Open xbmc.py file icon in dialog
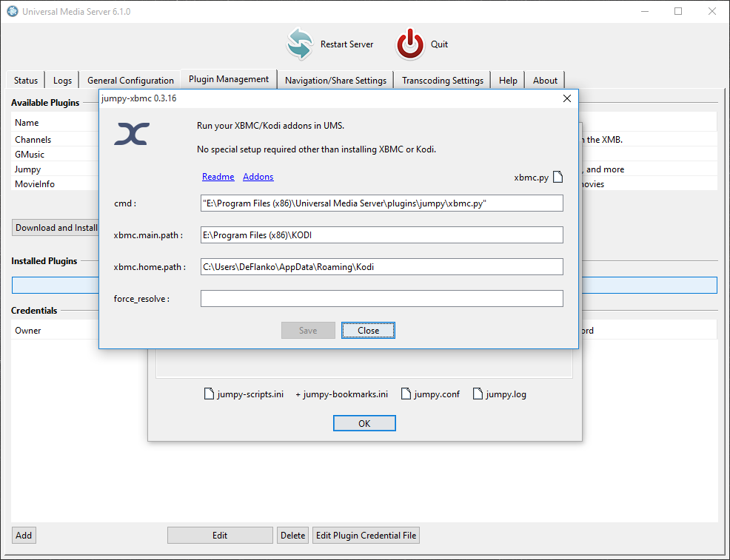Screen dimensions: 730x560 pyautogui.click(x=557, y=177)
